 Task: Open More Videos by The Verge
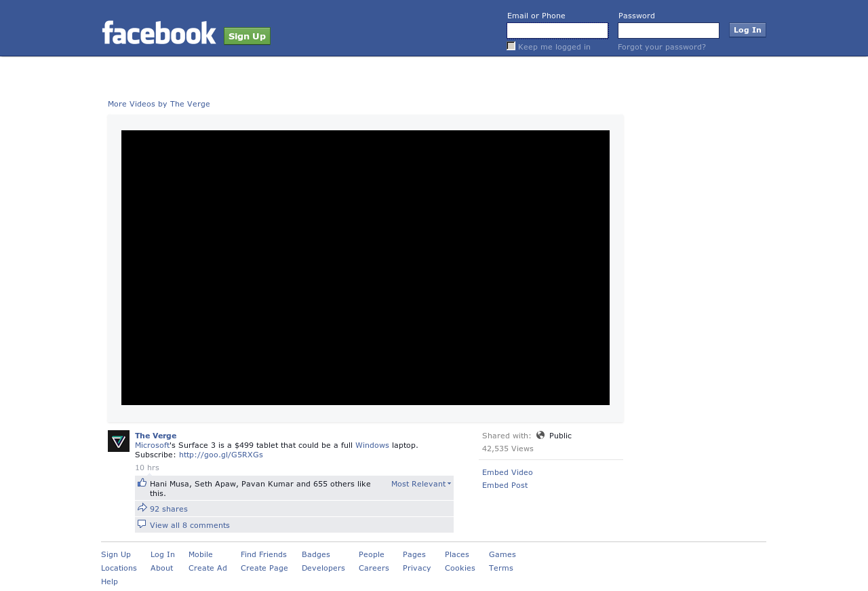(x=159, y=104)
